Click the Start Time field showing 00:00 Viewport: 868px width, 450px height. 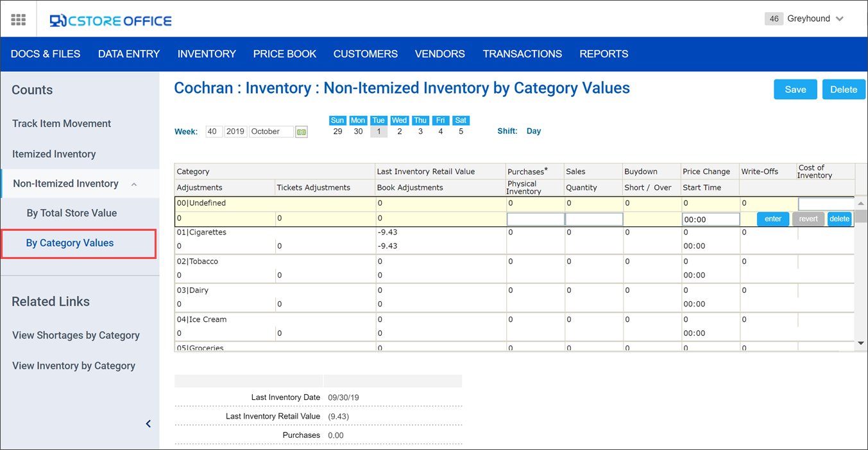(x=711, y=219)
